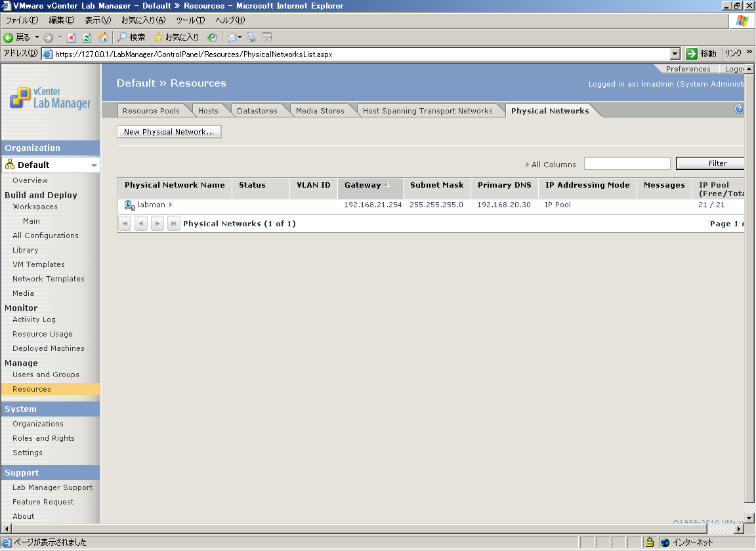This screenshot has width=756, height=551.
Task: Click the Mail envelope toolbar icon
Action: tap(232, 37)
